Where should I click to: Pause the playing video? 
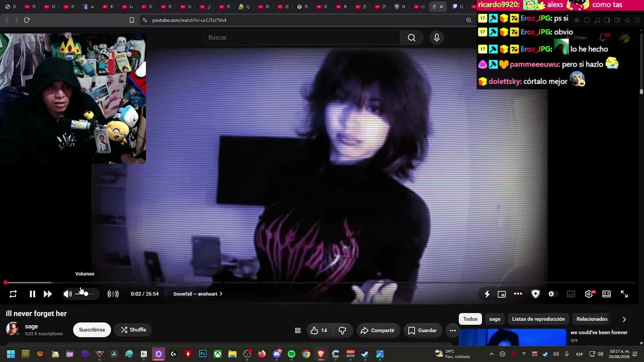tap(32, 294)
